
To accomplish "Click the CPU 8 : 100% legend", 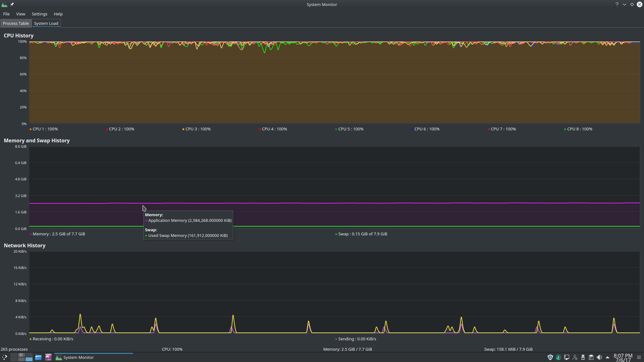I will click(578, 129).
